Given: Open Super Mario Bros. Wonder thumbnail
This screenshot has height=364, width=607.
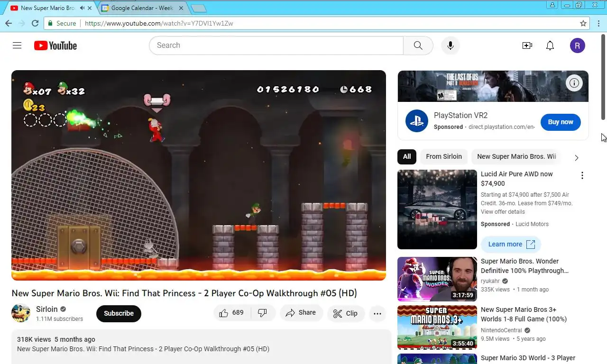Looking at the screenshot, I should (x=437, y=279).
